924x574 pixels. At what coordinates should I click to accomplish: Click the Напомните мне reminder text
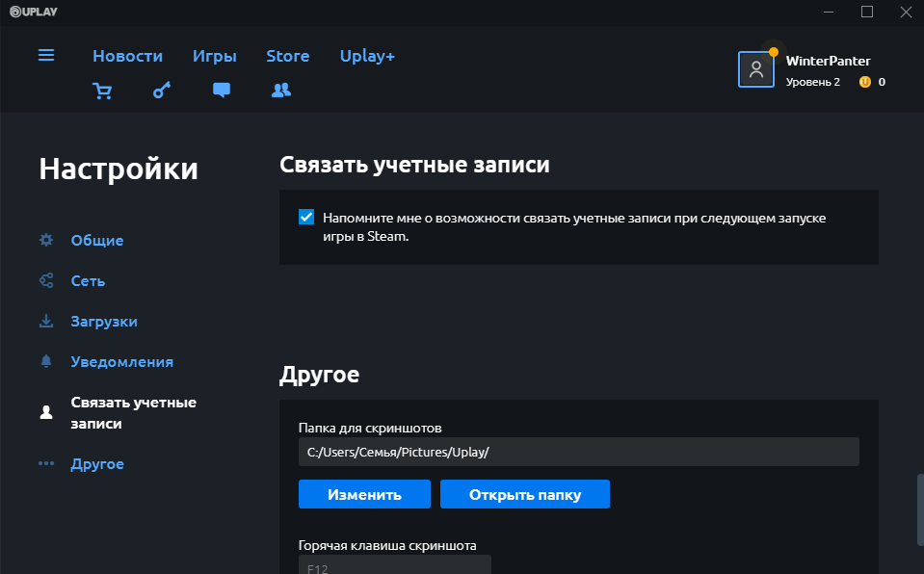[x=574, y=227]
